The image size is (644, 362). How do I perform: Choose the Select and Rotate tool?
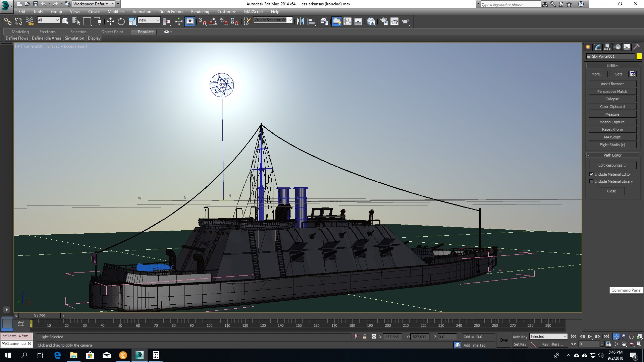click(121, 21)
